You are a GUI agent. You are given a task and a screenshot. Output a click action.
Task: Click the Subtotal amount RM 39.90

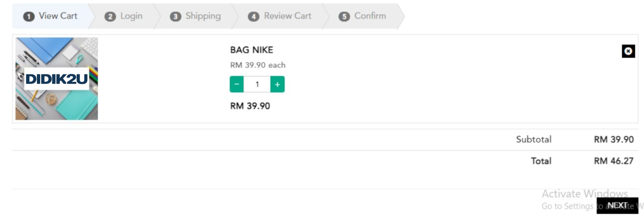tap(613, 139)
